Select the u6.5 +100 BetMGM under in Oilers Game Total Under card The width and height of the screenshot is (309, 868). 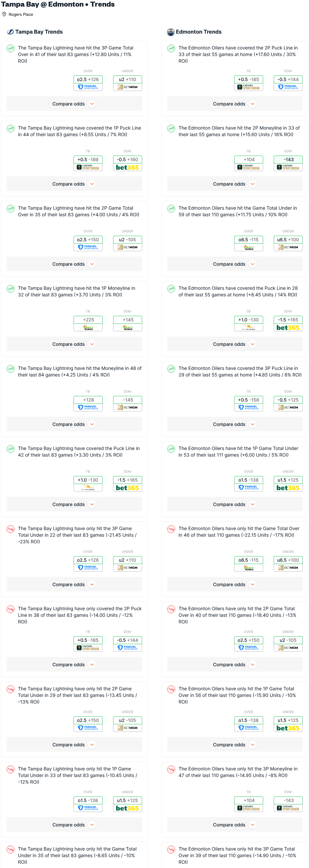(x=288, y=243)
